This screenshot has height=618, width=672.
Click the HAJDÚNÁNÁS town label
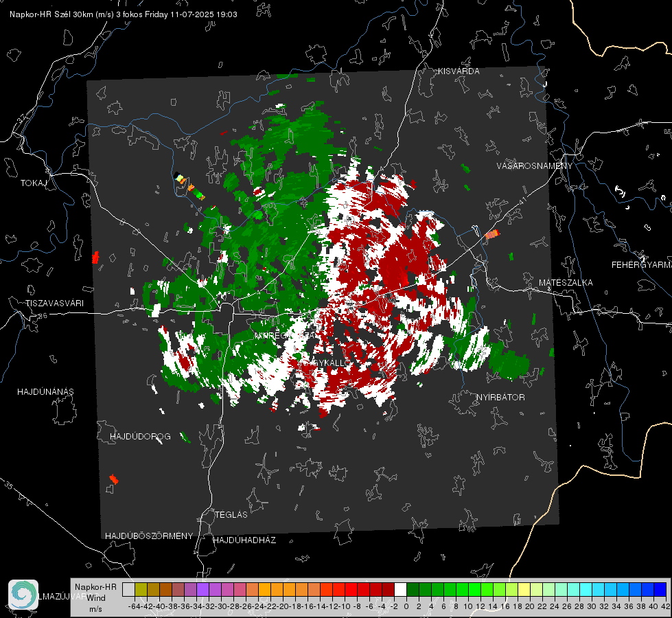coord(45,391)
